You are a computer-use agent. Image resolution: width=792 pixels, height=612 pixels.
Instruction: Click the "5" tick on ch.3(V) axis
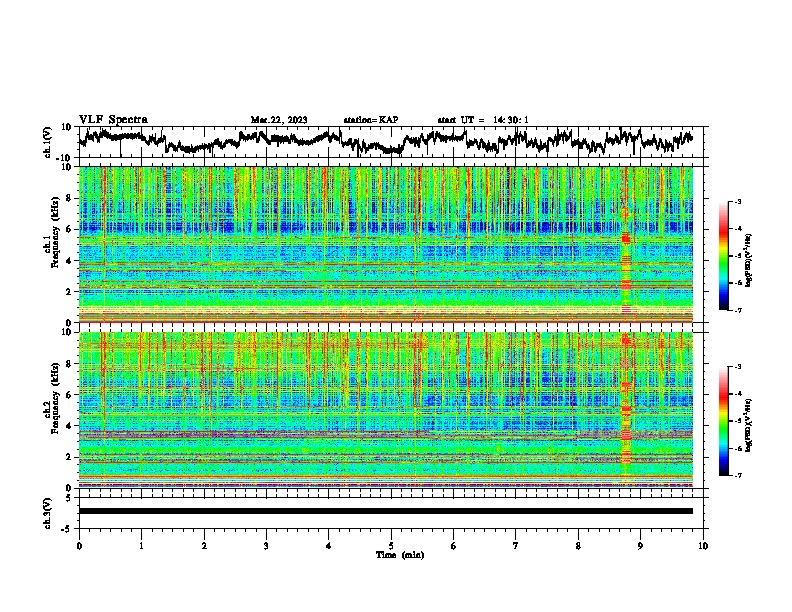69,498
